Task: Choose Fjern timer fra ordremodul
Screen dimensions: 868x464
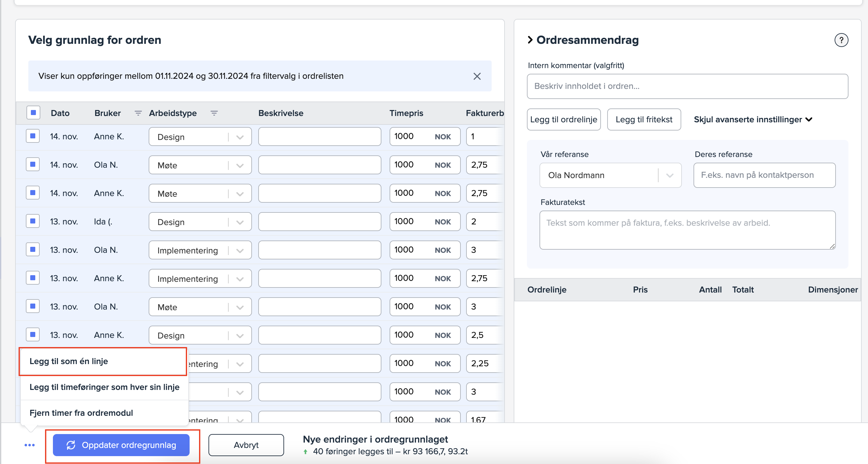Action: pyautogui.click(x=81, y=413)
